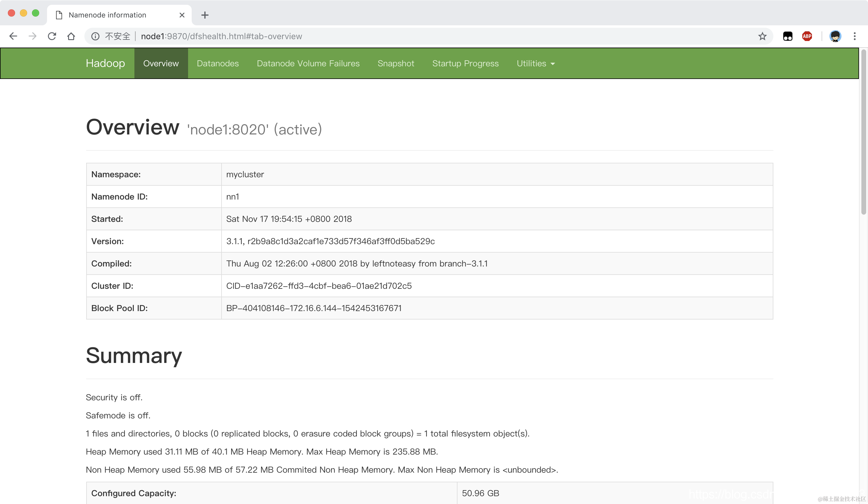The height and width of the screenshot is (504, 868).
Task: Click the Hadoop brand link
Action: tap(105, 63)
